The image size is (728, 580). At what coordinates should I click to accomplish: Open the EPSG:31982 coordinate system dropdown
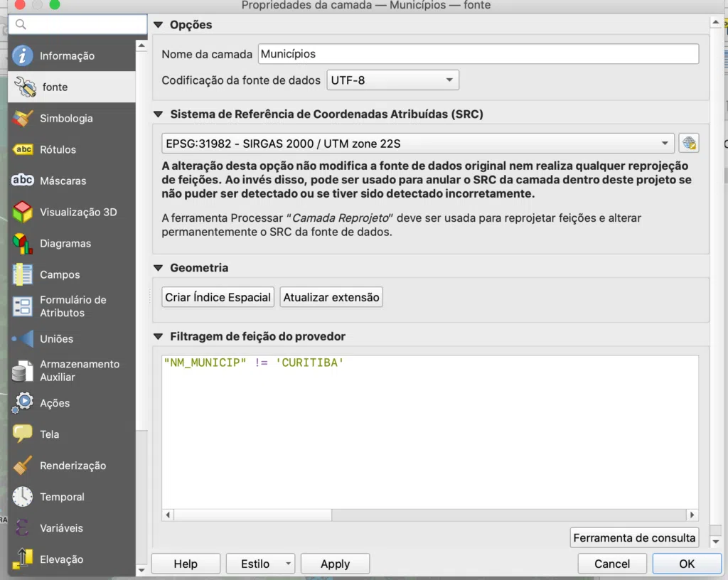(x=418, y=144)
